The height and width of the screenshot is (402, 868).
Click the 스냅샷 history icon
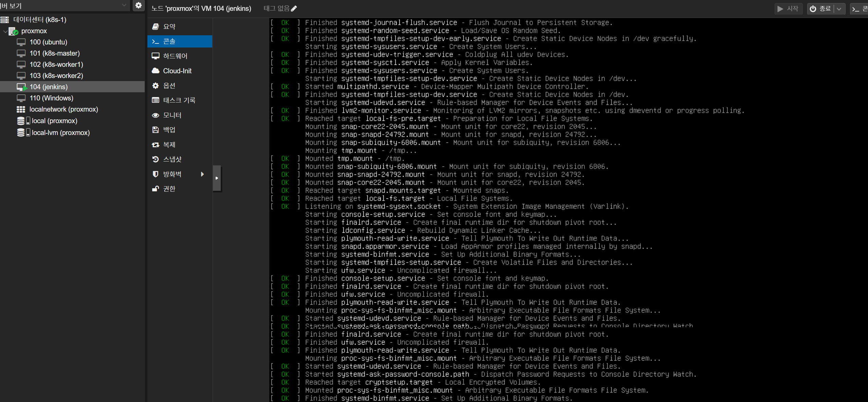click(x=156, y=159)
